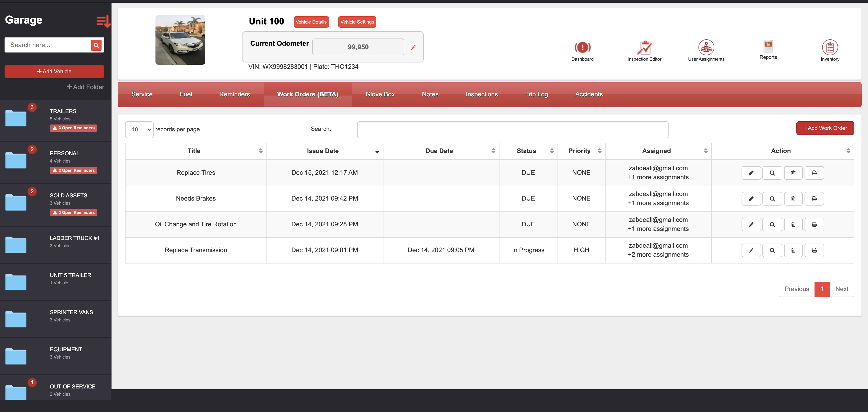
Task: Edit Oil Change and Tire Rotation order
Action: click(751, 225)
